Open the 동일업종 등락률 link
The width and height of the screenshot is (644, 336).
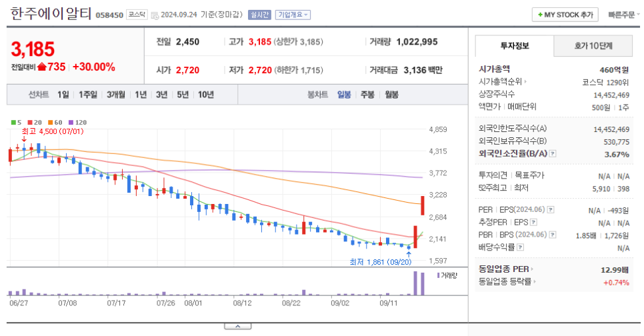click(x=507, y=281)
